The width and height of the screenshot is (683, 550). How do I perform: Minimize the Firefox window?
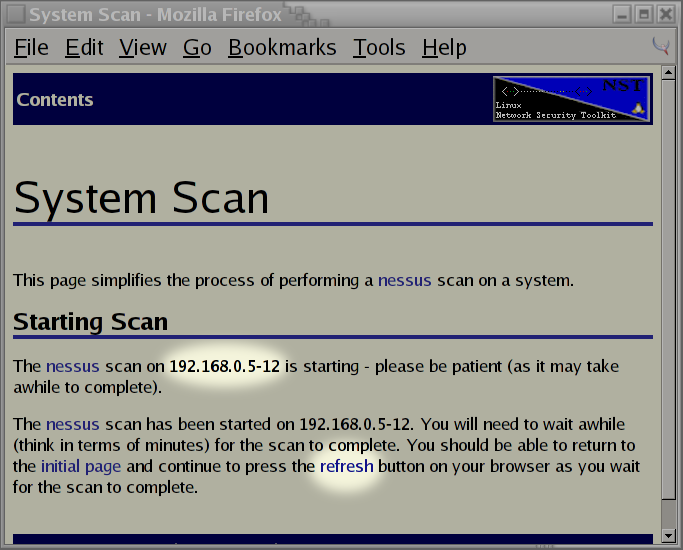pyautogui.click(x=622, y=14)
